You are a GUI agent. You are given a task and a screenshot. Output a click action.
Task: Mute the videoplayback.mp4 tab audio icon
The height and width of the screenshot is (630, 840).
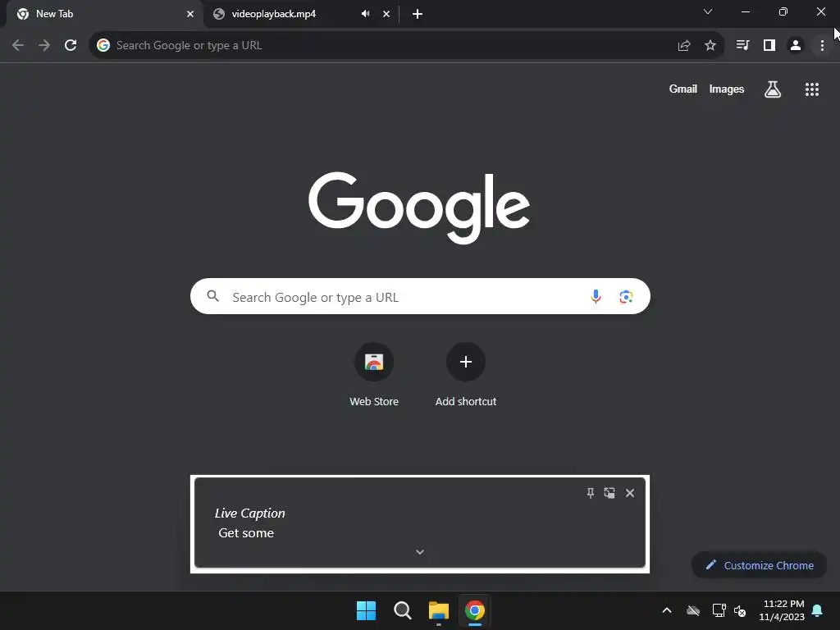[x=365, y=14]
